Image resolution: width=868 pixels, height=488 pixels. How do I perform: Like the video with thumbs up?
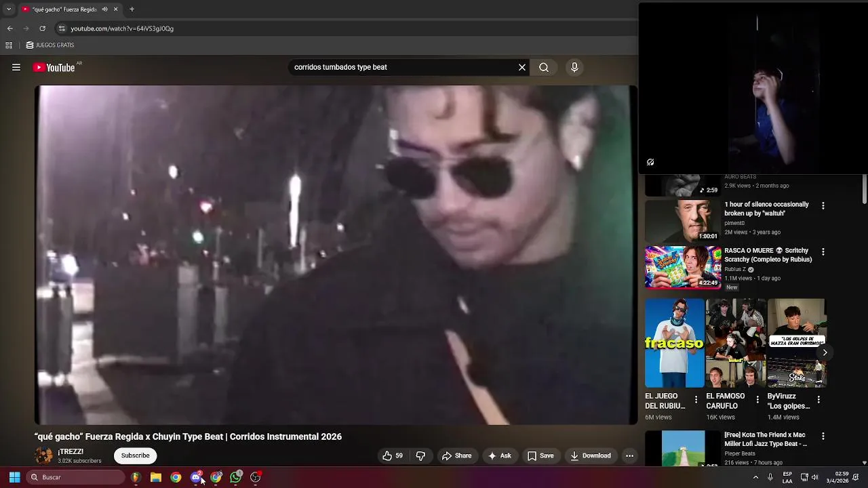[393, 455]
